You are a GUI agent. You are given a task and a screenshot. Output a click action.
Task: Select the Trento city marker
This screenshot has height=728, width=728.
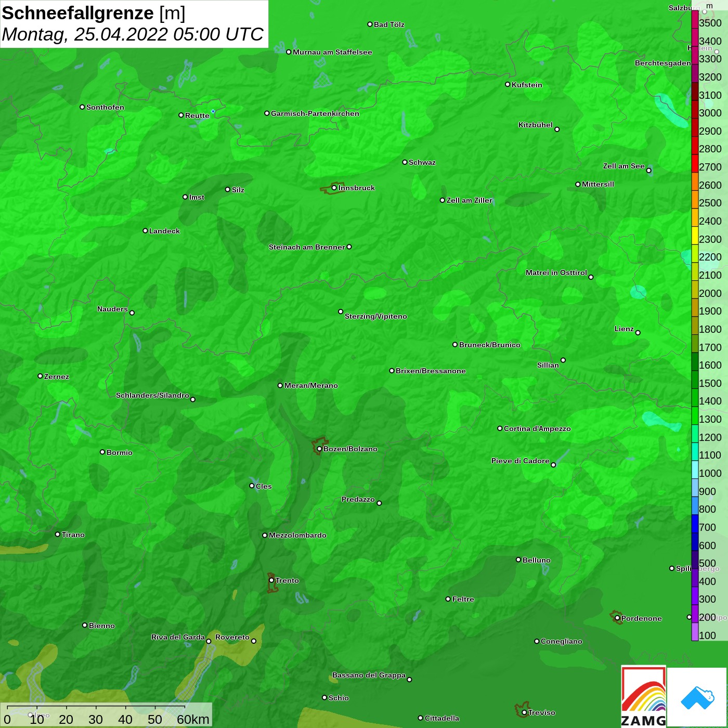pyautogui.click(x=271, y=580)
